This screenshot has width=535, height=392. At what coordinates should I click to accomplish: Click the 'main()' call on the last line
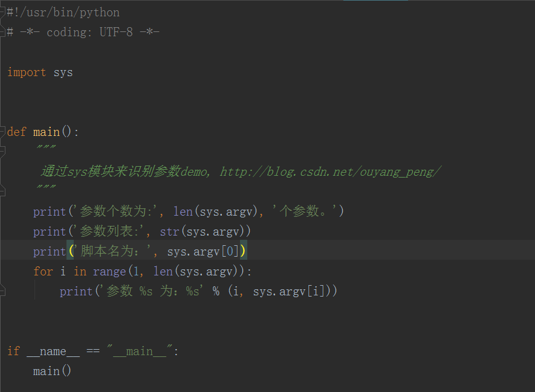[52, 371]
